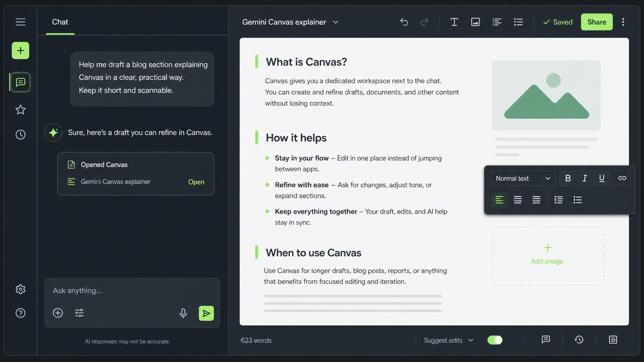Select justify align in floating toolbar
The image size is (644, 362).
coord(536,200)
